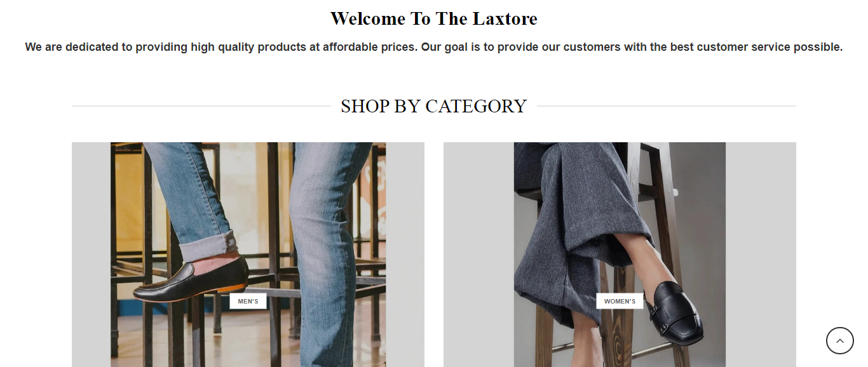Click the divider line left of SHOP BY CATEGORY
Viewport: 868px width, 367px height.
201,106
